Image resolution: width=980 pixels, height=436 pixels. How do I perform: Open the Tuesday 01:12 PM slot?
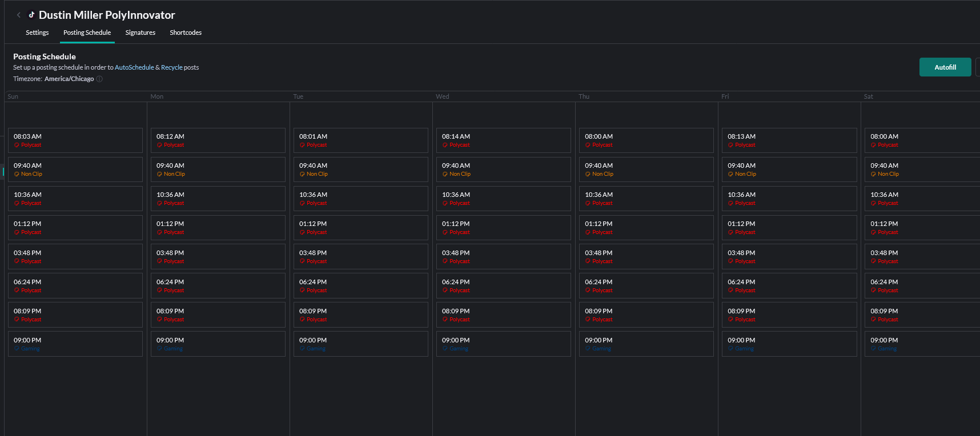click(x=360, y=228)
